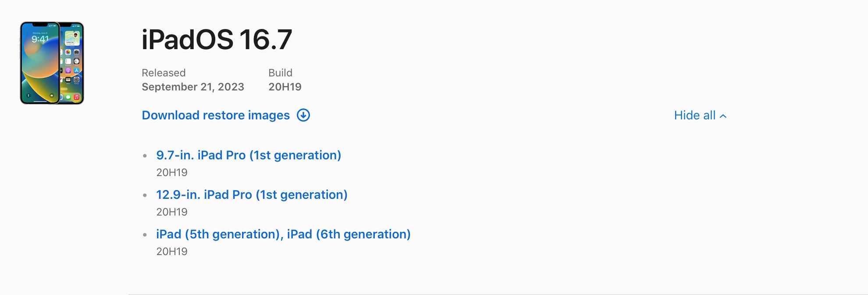Open 12.9-in. iPad Pro (1st generation) link
This screenshot has height=295, width=868.
pos(252,195)
